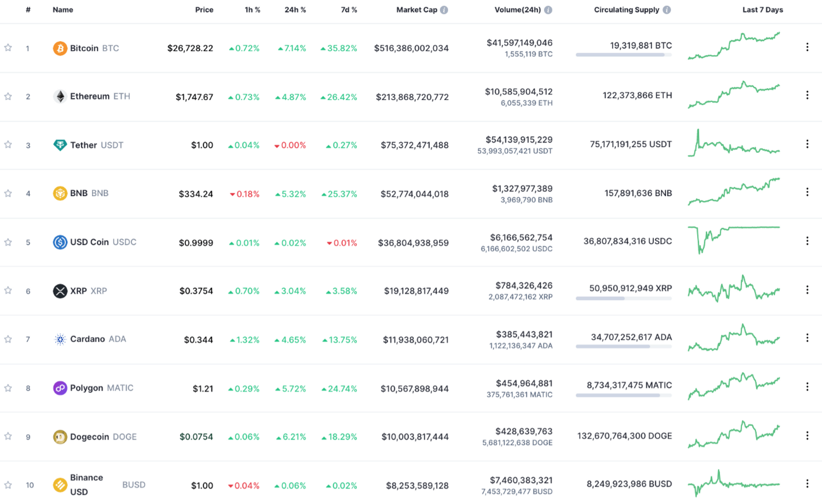Image resolution: width=822 pixels, height=504 pixels.
Task: Click Bitcoin circulating supply progress bar
Action: pos(623,55)
